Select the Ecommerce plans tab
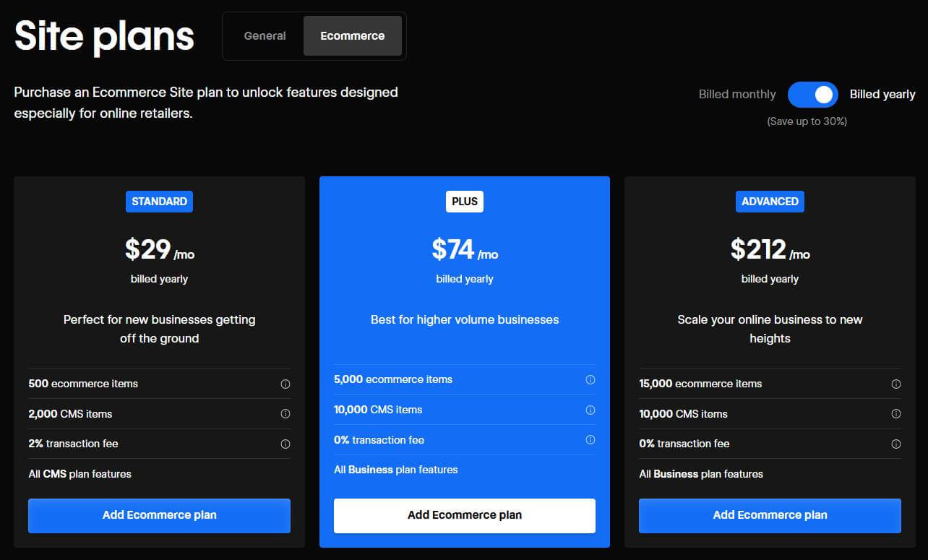Viewport: 928px width, 560px height. 353,35
